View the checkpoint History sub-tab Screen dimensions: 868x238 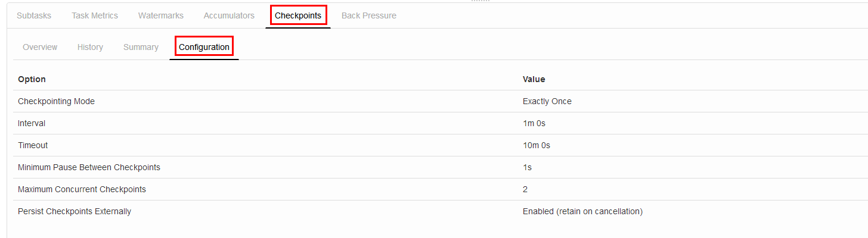90,47
